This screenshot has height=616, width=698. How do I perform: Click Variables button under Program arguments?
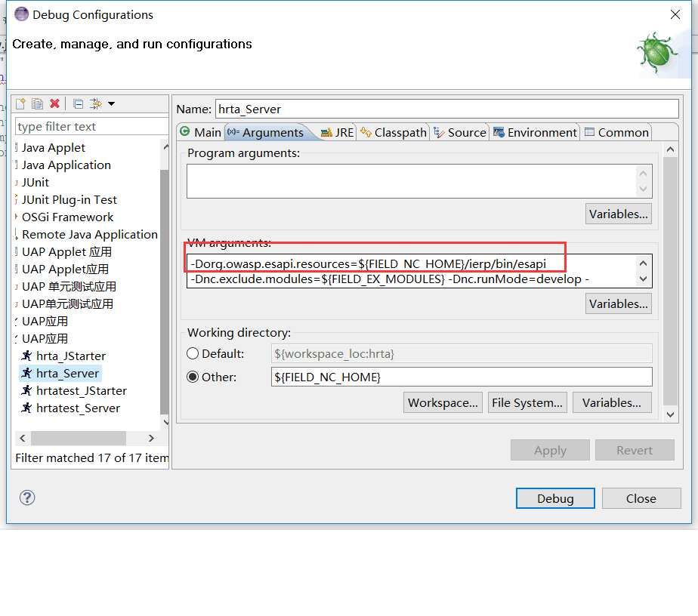619,214
